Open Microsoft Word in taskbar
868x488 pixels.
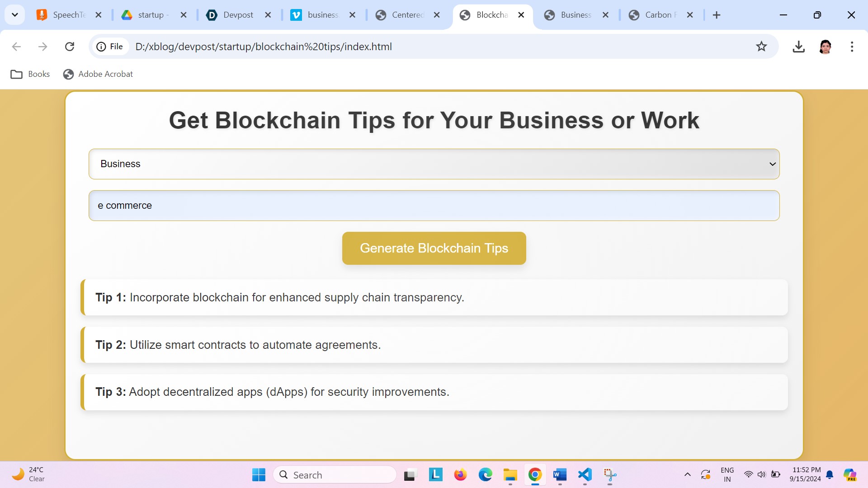click(560, 474)
